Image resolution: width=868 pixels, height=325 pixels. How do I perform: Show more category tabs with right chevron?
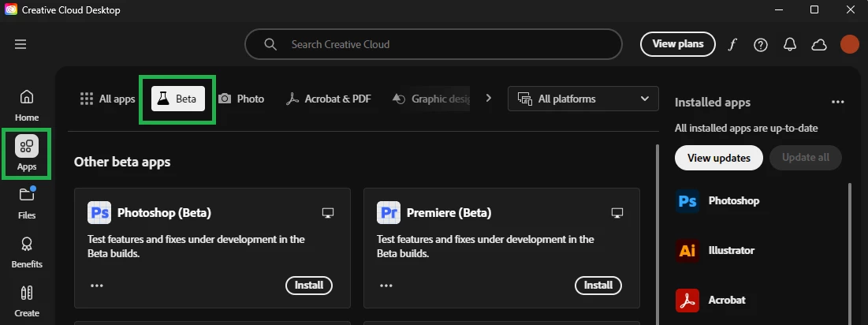(x=488, y=98)
